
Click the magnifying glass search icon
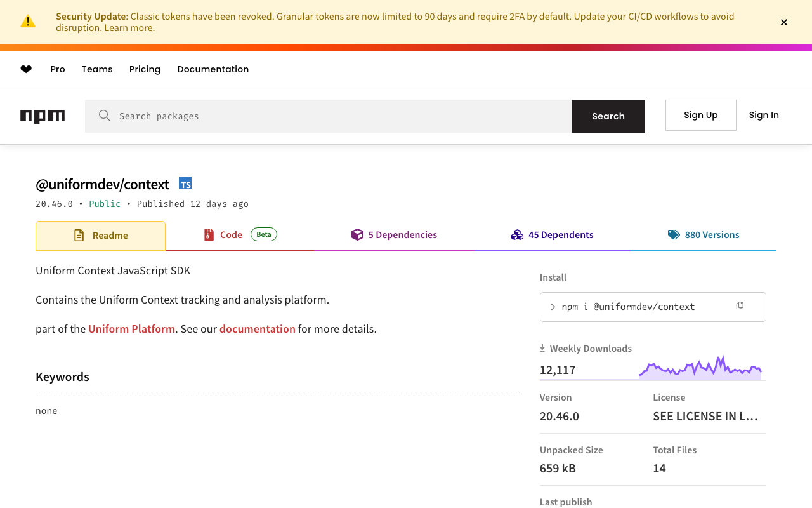tap(105, 116)
